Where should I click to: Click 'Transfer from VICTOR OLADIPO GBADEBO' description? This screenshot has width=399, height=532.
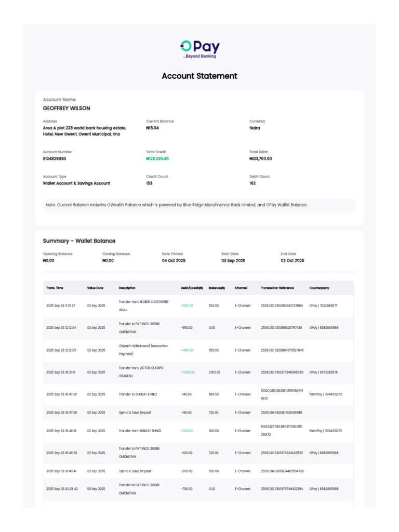coord(141,372)
